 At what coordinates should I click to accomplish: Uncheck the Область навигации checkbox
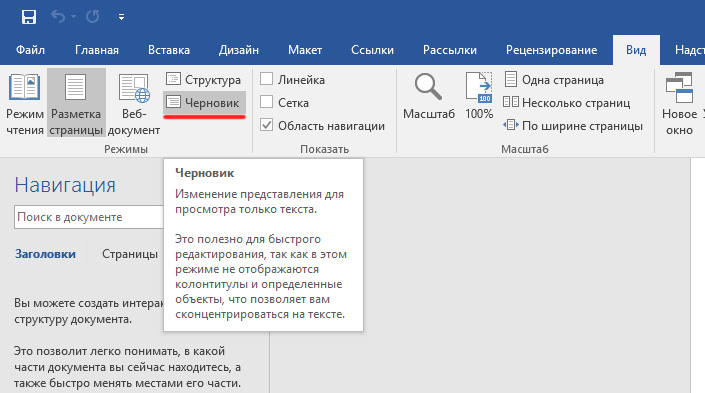point(266,125)
